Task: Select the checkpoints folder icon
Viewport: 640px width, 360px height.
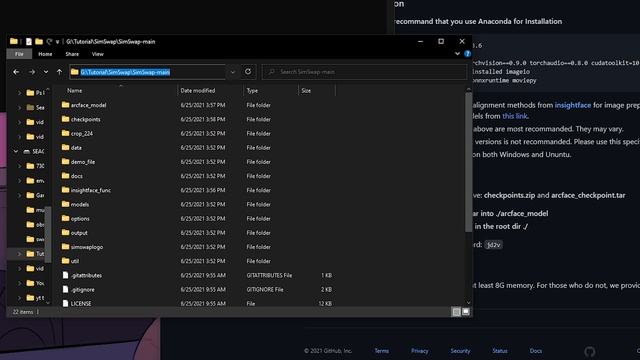Action: (65, 119)
